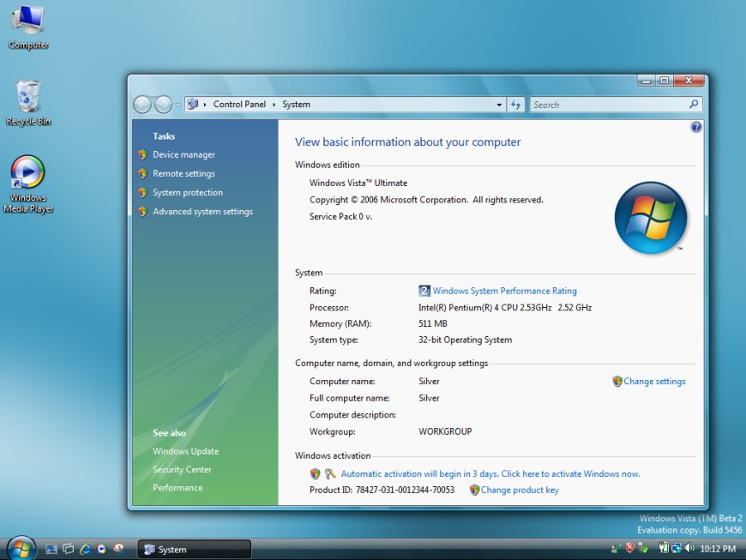This screenshot has width=746, height=560.
Task: Click the keys icon beside activation link
Action: (x=330, y=474)
